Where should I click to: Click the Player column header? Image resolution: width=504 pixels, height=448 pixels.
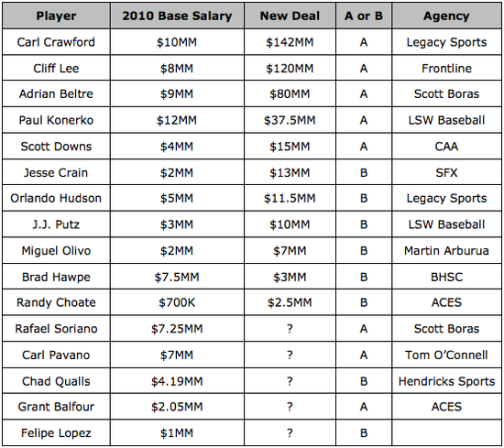pyautogui.click(x=56, y=16)
